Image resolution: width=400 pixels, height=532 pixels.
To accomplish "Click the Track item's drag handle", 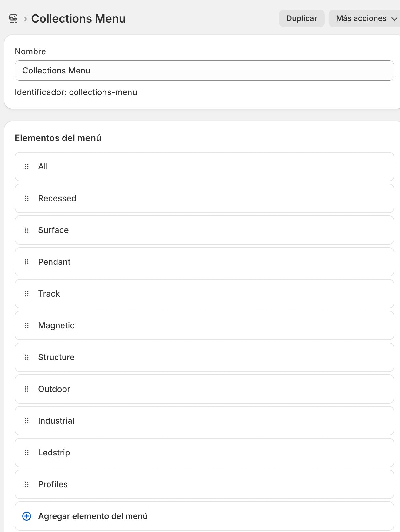I will coord(27,294).
